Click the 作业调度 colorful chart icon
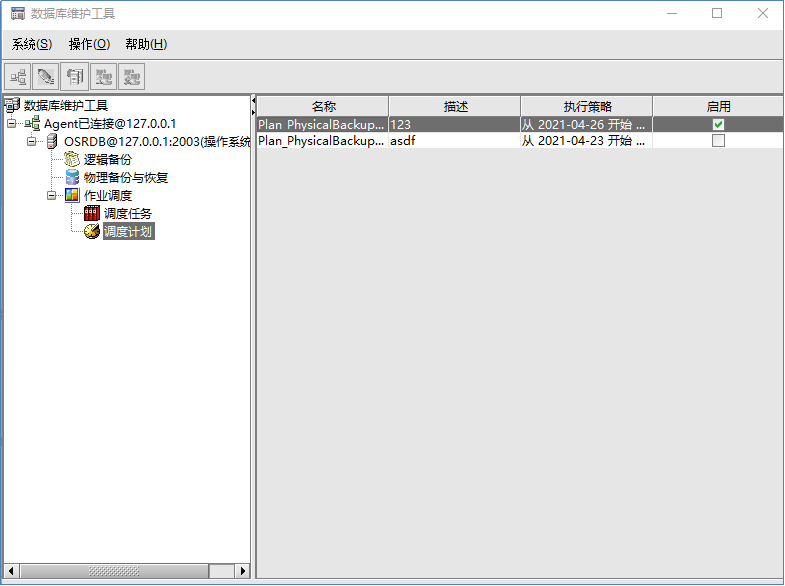The image size is (785, 586). point(72,195)
